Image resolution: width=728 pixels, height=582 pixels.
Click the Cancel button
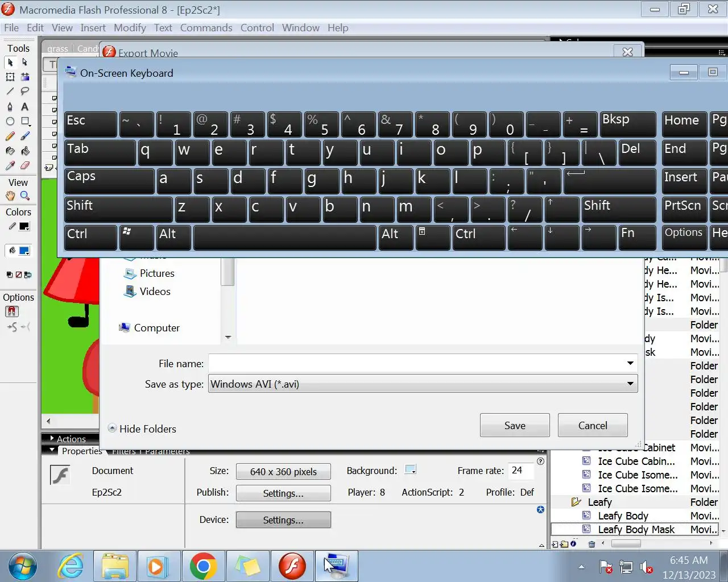(593, 425)
